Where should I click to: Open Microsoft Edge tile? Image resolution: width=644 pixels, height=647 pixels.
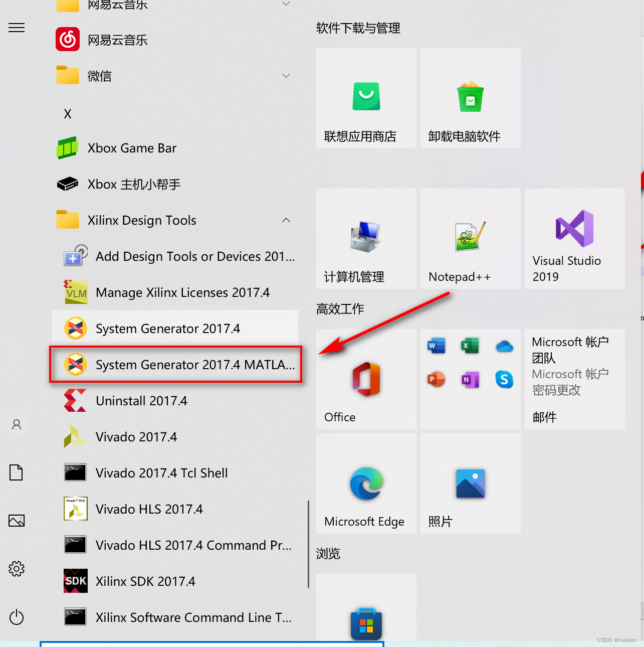[x=366, y=483]
